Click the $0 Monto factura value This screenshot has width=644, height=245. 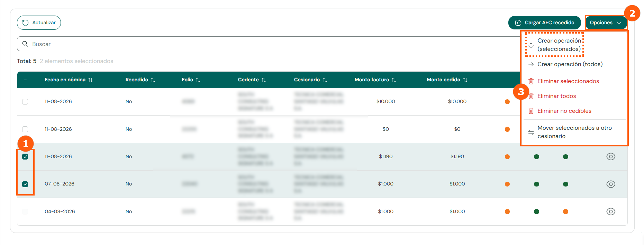(386, 129)
